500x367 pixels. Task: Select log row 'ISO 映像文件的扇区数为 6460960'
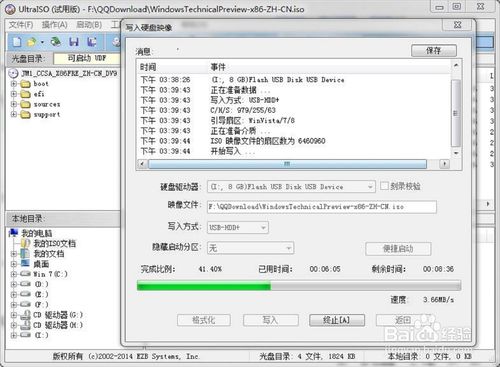268,141
